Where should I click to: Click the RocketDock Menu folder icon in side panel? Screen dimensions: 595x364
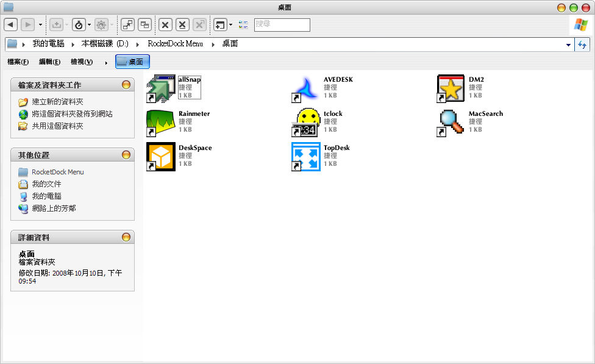(23, 172)
